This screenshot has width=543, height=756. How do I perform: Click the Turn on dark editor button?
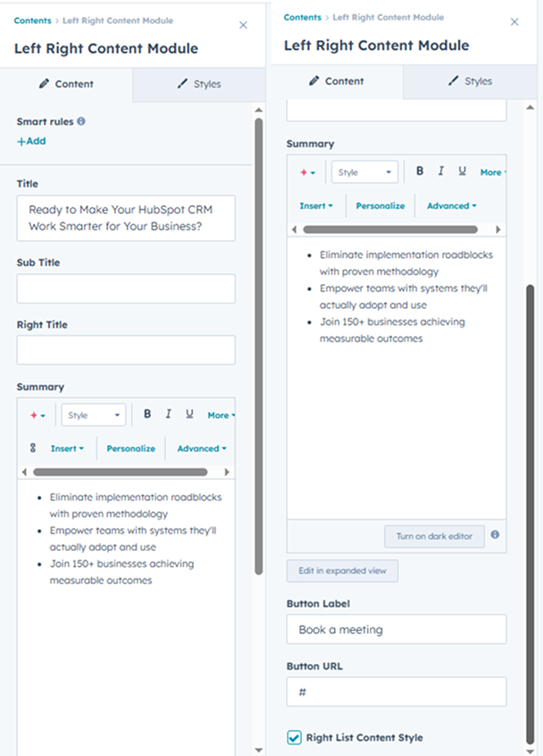[434, 536]
